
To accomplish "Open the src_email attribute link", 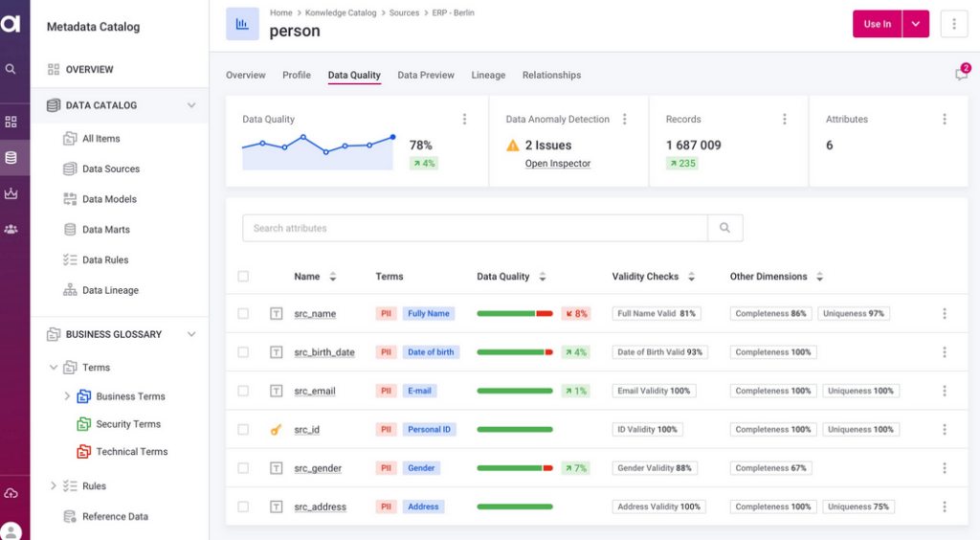I will tap(314, 392).
